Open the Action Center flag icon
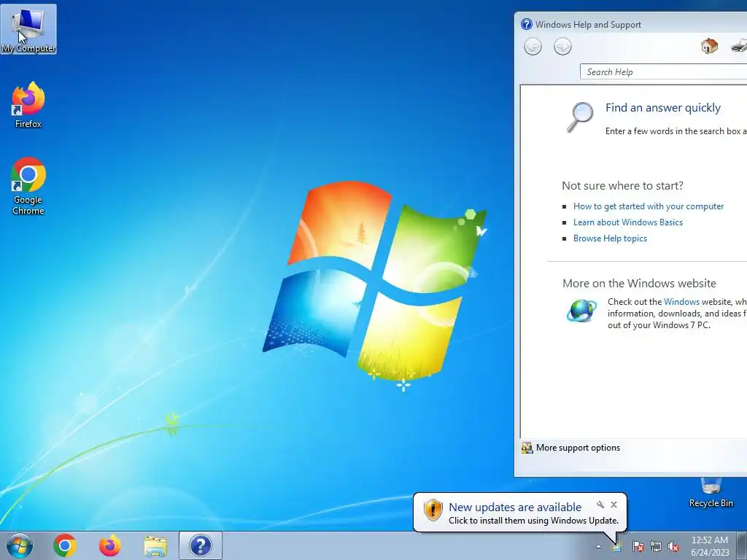The height and width of the screenshot is (560, 747). [638, 546]
